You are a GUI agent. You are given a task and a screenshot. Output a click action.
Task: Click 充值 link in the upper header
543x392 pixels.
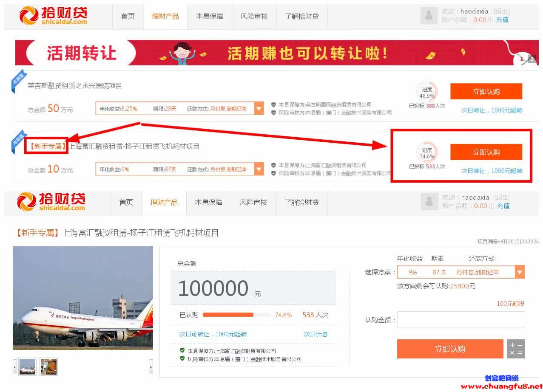pyautogui.click(x=502, y=20)
